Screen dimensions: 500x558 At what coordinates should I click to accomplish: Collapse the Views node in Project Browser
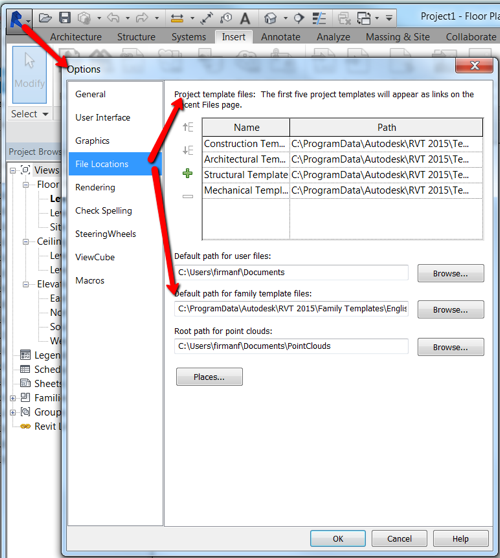(13, 170)
